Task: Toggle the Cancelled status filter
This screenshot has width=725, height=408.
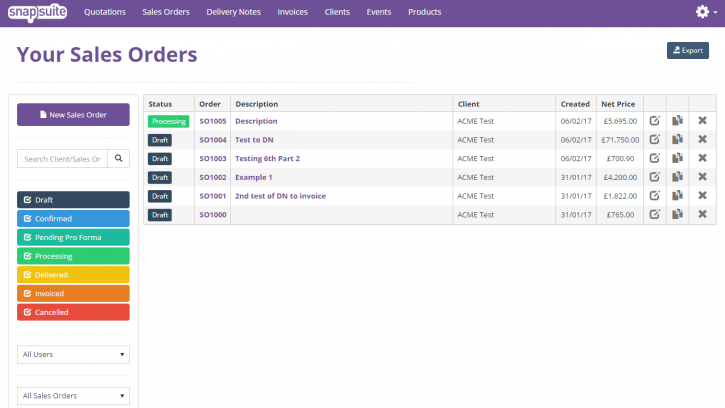Action: 73,312
